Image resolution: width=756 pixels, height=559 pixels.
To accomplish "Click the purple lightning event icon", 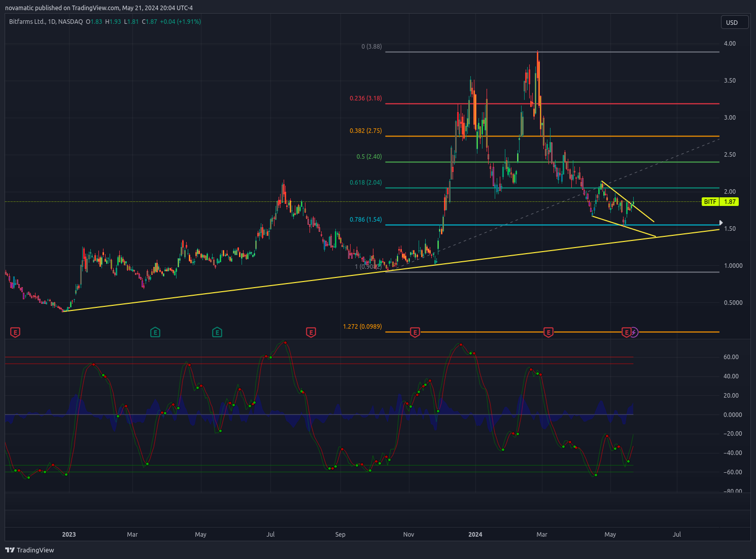I will tap(634, 333).
